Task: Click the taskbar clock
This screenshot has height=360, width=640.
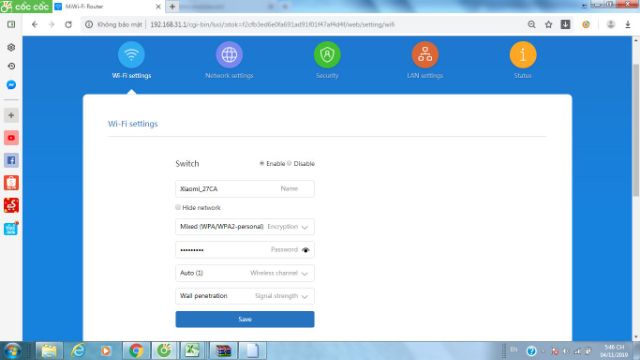Action: 614,351
